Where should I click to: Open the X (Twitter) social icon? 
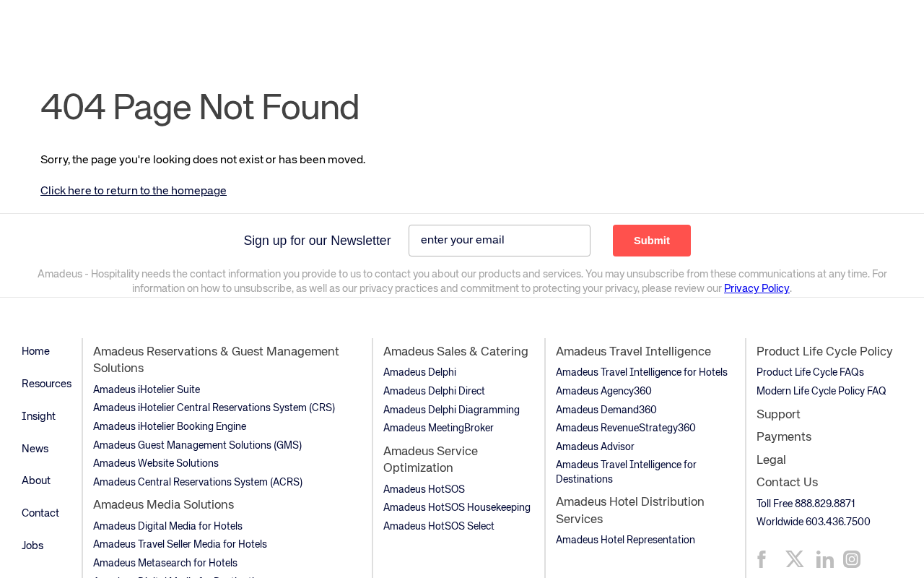click(795, 559)
